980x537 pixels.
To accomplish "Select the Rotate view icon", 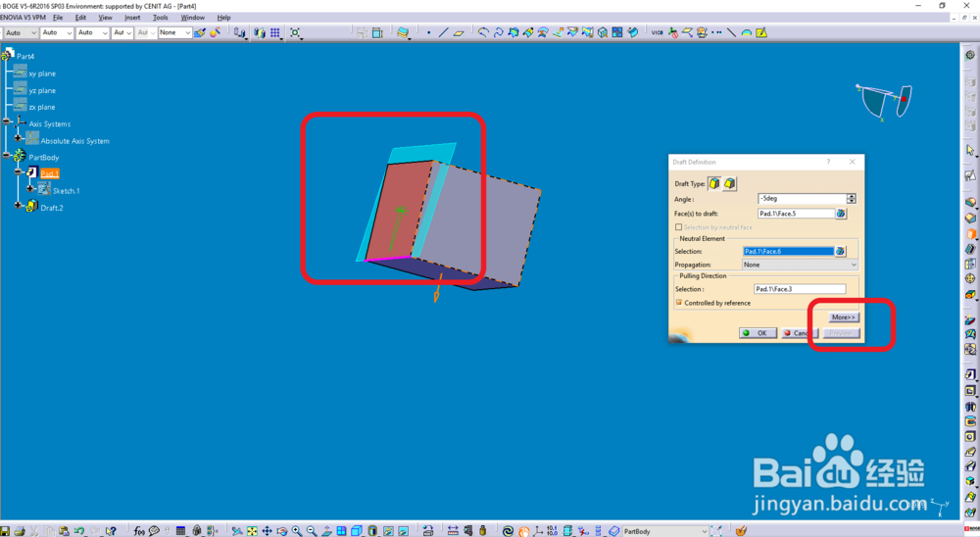I will (x=282, y=531).
